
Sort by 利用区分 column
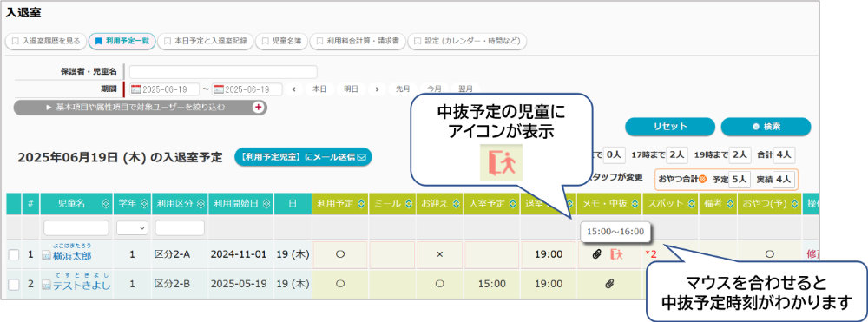coord(201,204)
